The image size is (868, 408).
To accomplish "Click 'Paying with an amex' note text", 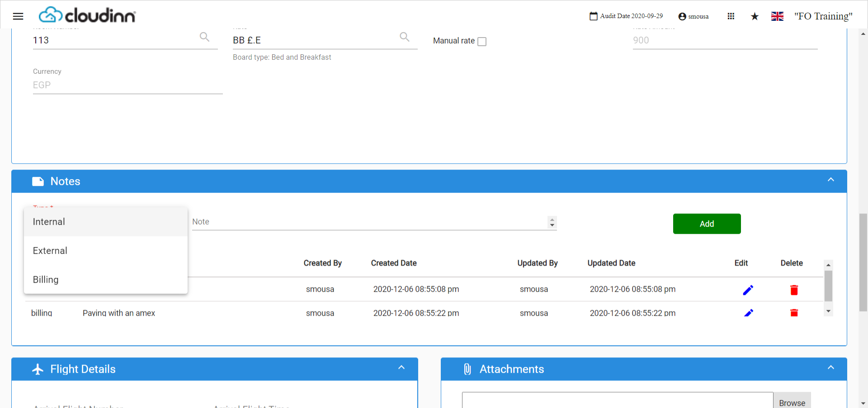I will coord(119,313).
